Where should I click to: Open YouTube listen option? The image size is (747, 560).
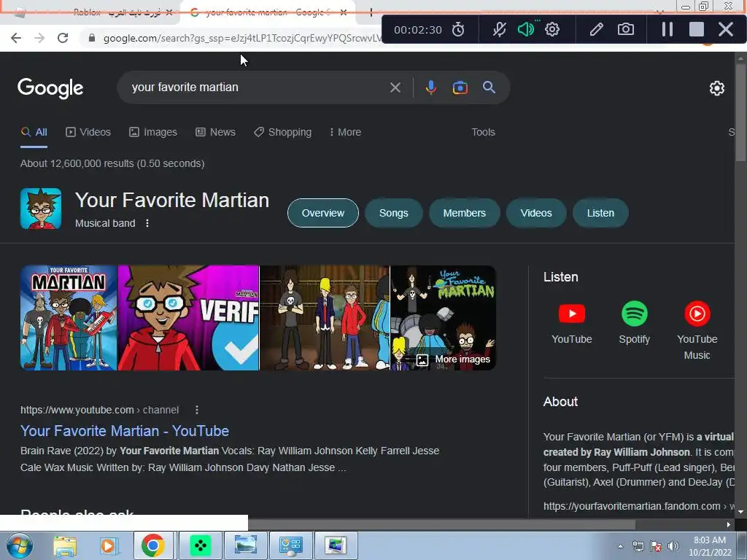572,323
